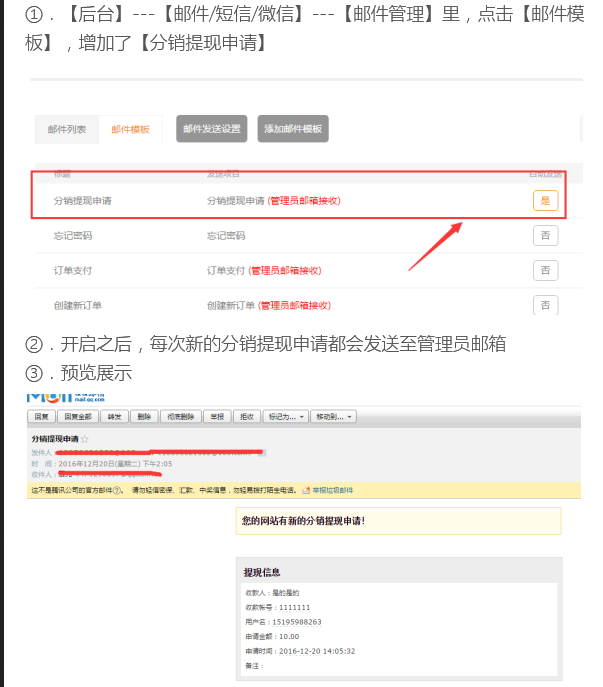Viewport: 603px width, 687px height.
Task: Toggle the 否 switch for 订单支付
Action: click(545, 270)
